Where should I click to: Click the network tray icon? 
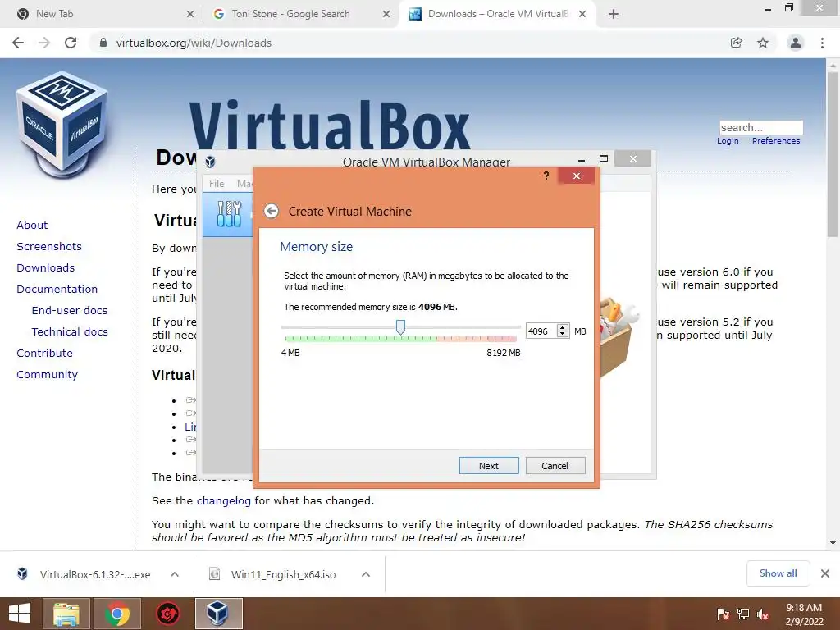coord(742,614)
